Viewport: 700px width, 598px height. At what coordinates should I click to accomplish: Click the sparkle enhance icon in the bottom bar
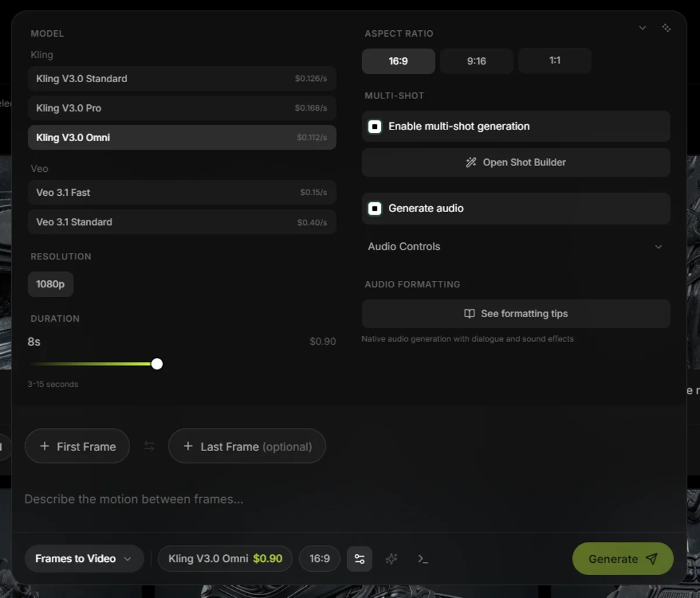[391, 559]
